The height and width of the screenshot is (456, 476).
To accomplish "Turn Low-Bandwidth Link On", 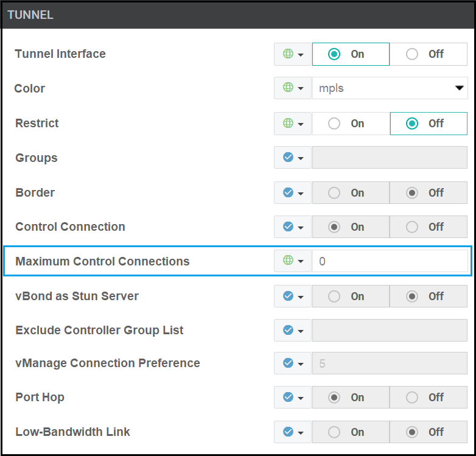I will [350, 432].
